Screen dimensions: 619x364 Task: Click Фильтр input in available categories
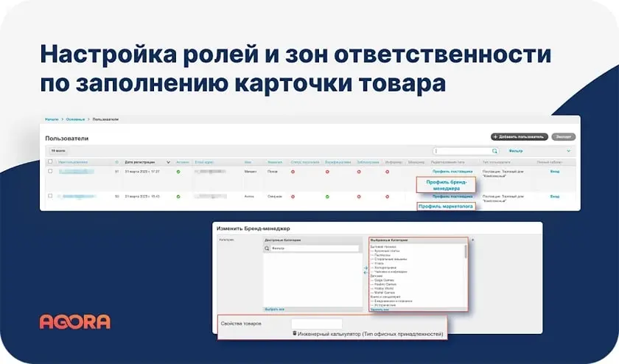(x=315, y=248)
